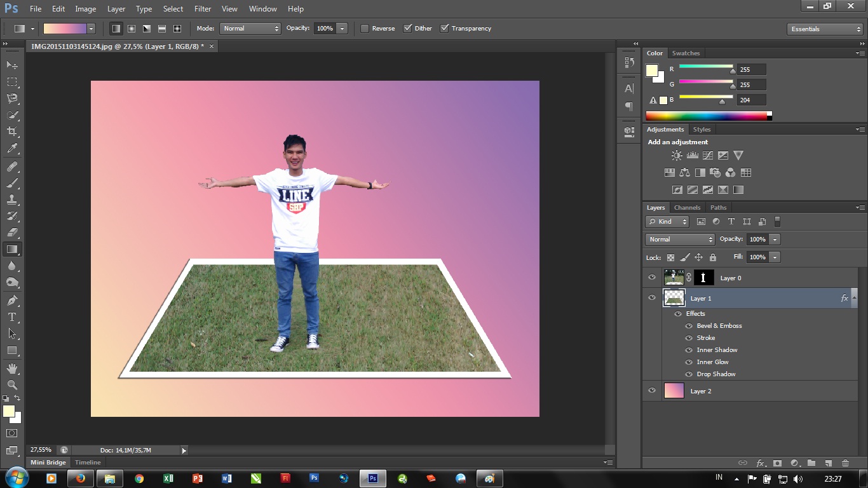Add layer mask from Layers panel bottom
868x488 pixels.
[x=777, y=463]
